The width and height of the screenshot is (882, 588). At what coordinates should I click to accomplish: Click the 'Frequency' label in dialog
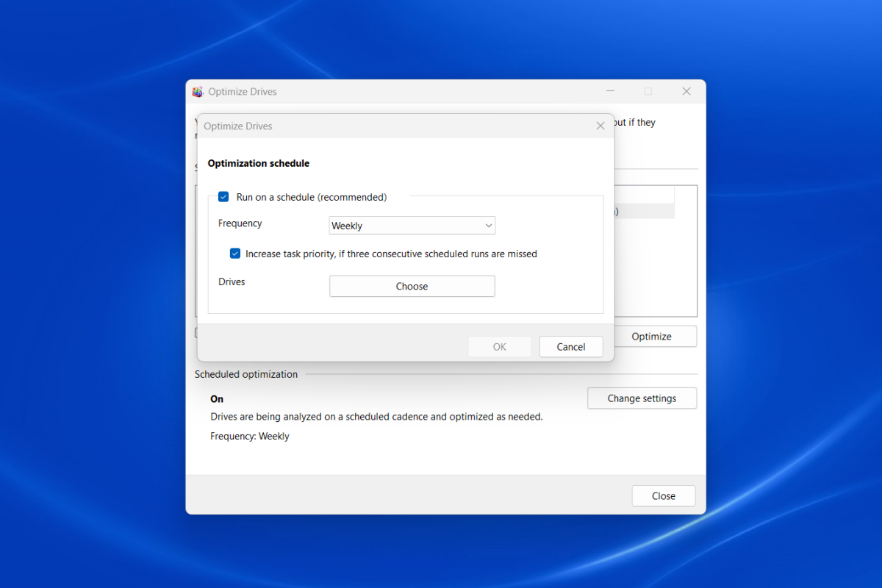click(x=240, y=223)
